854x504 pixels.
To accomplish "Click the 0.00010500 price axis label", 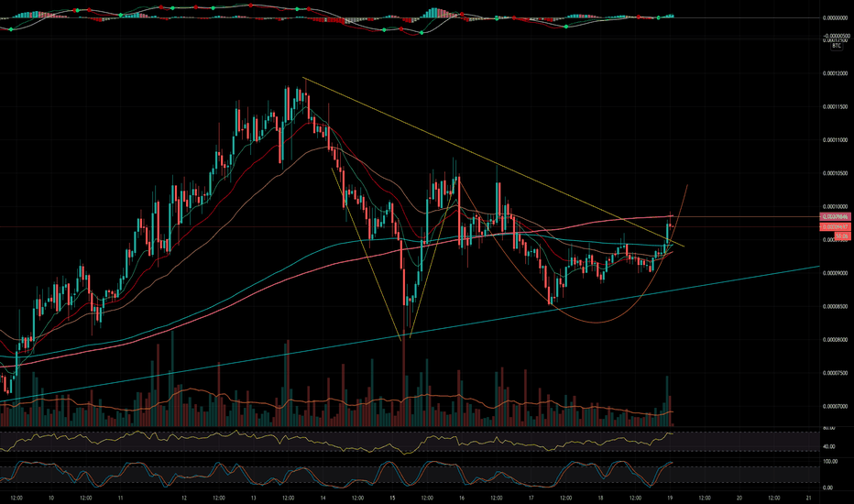I will (x=835, y=173).
